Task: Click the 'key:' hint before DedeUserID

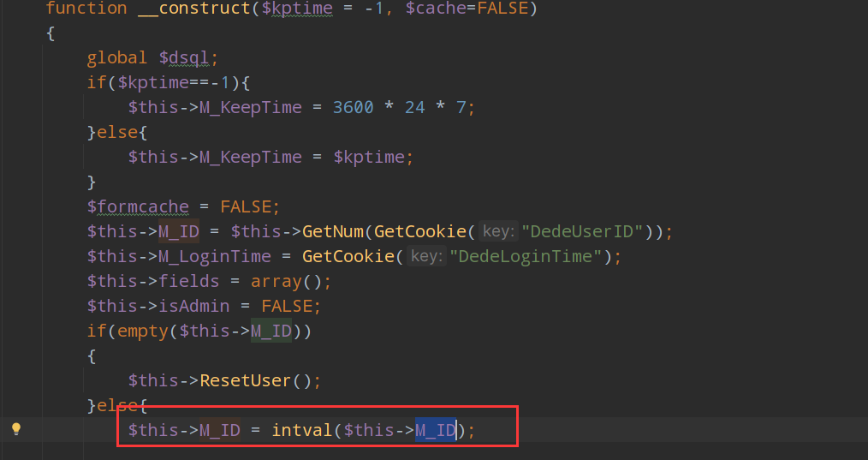Action: click(498, 231)
